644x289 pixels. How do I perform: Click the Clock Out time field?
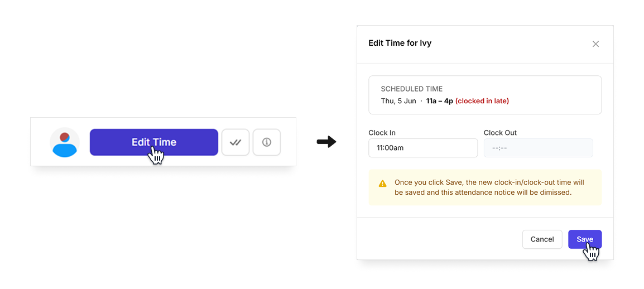point(539,148)
